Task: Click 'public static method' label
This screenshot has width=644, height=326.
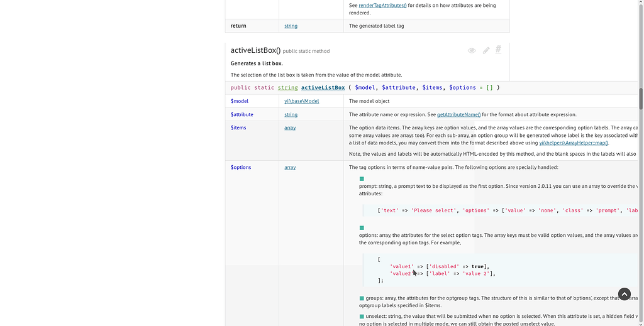Action: pyautogui.click(x=306, y=52)
